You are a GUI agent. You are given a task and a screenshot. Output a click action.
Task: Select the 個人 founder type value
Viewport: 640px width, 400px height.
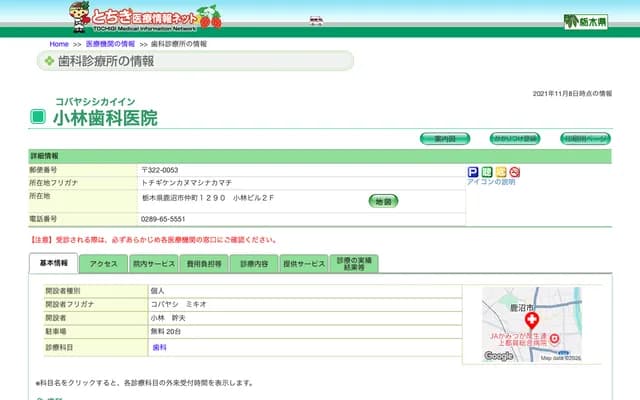click(x=158, y=291)
